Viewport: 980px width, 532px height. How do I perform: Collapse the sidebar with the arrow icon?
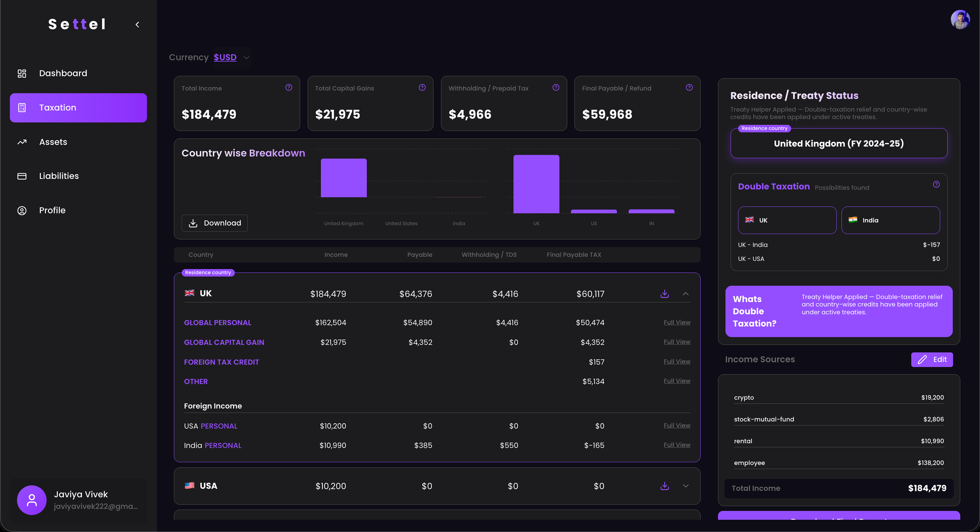[x=137, y=25]
